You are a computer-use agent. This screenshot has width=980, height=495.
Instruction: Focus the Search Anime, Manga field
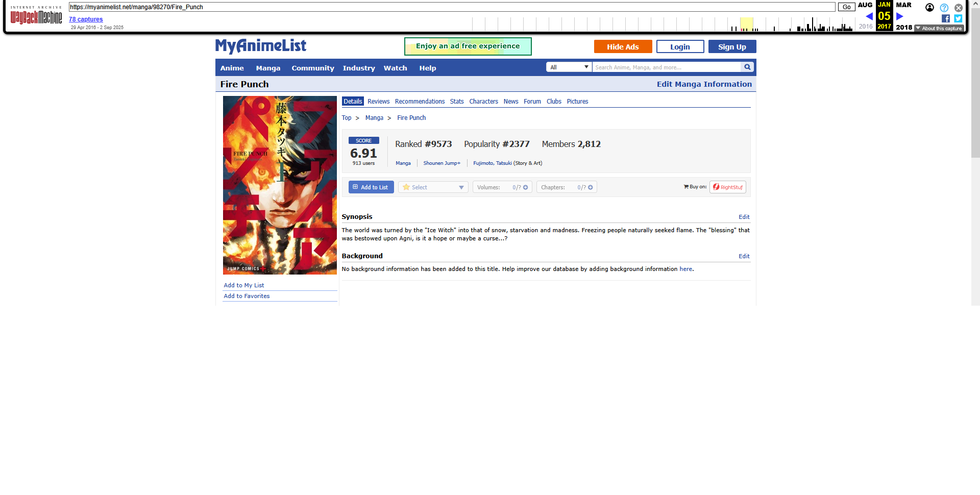click(666, 67)
